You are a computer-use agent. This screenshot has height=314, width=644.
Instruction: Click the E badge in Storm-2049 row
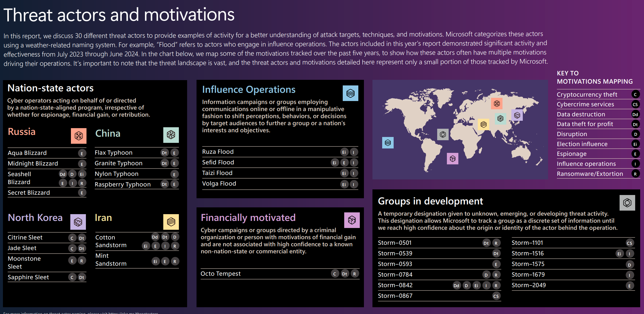coord(629,285)
